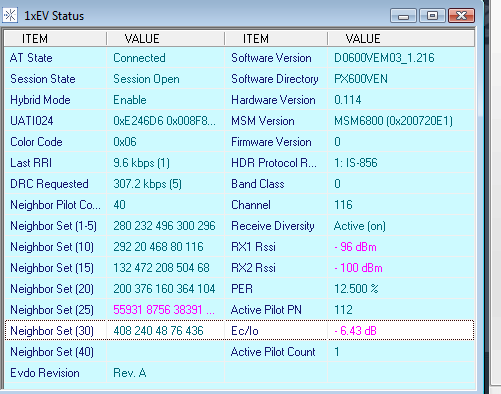
Task: Click the 0xE246D6 UATI value
Action: 164,121
